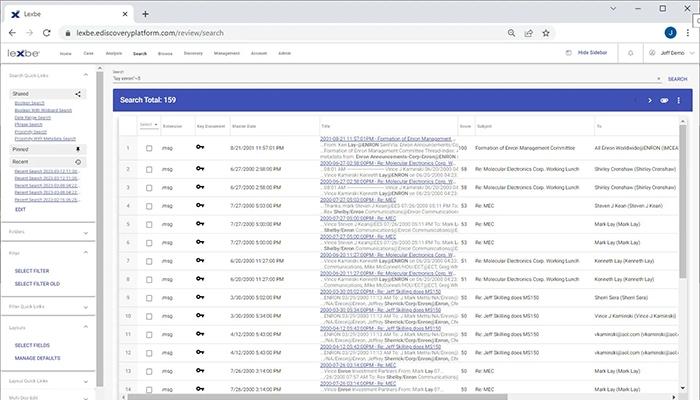The image size is (700, 400).
Task: Click the key document icon in row 2
Action: pyautogui.click(x=200, y=169)
